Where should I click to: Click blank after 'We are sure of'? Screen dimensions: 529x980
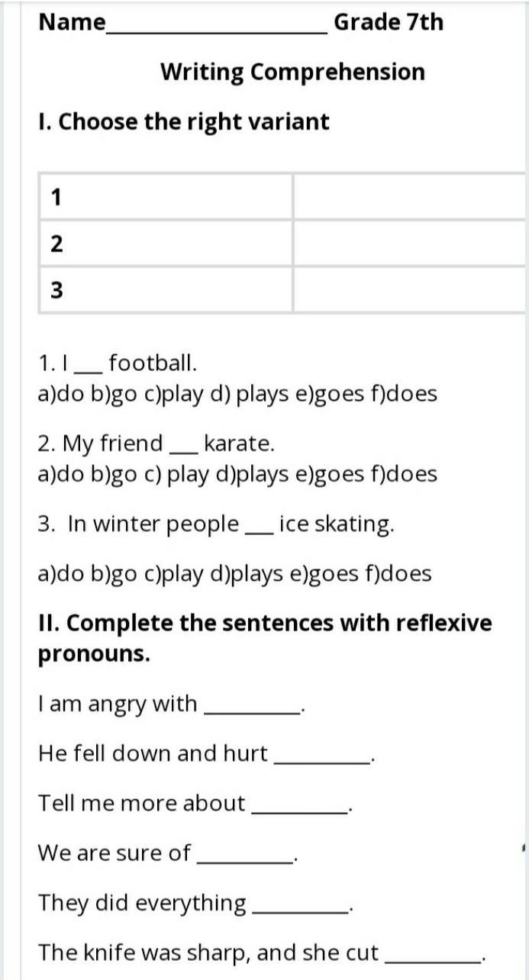point(244,860)
